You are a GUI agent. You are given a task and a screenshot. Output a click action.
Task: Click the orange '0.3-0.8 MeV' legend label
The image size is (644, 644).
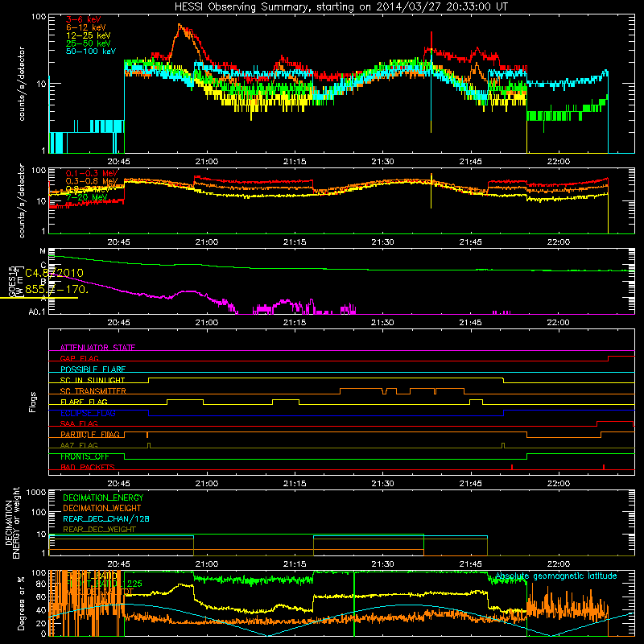[x=91, y=181]
